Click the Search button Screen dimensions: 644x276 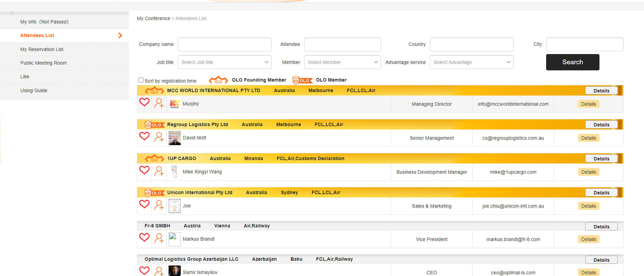(x=573, y=62)
